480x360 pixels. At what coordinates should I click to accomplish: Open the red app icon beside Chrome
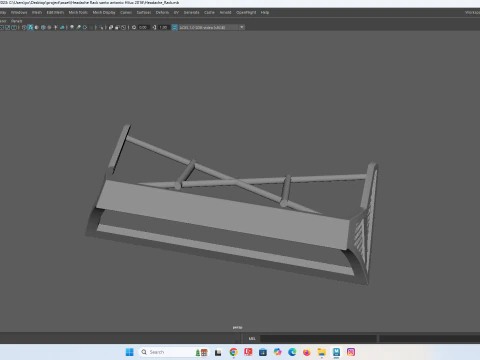(x=248, y=352)
